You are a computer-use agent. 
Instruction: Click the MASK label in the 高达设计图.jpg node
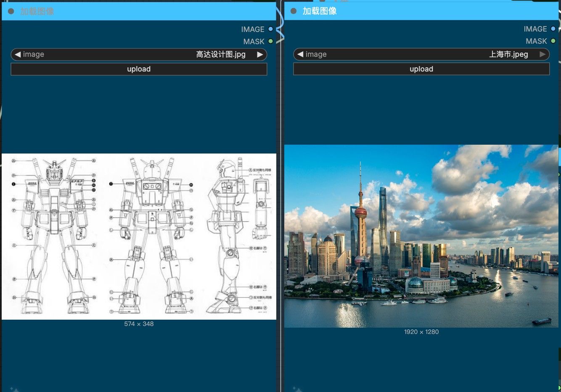click(x=254, y=42)
